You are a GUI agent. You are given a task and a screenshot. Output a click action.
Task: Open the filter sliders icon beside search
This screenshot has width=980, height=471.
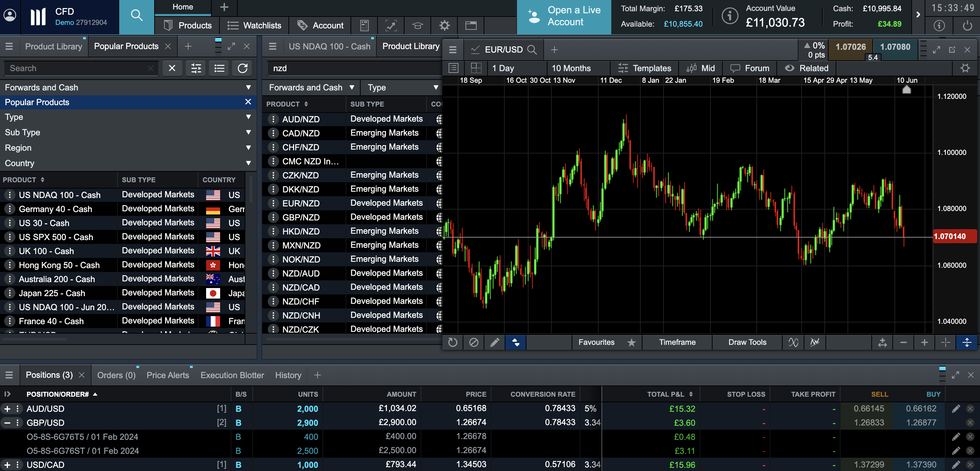[x=196, y=68]
